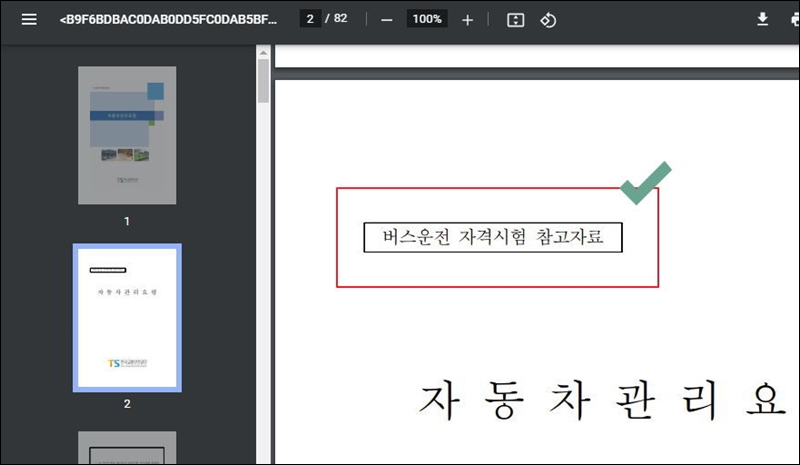
Task: Open the third page thumbnail at the bottom
Action: [127, 447]
